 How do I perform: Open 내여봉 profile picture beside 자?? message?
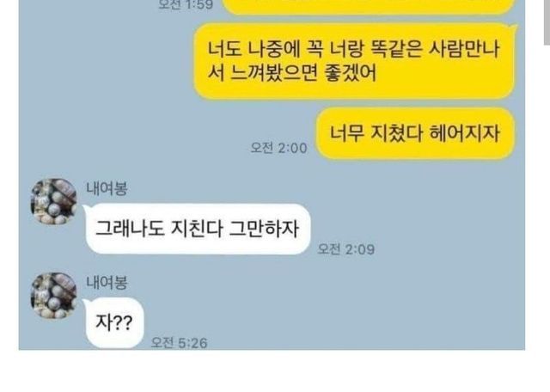pyautogui.click(x=53, y=296)
